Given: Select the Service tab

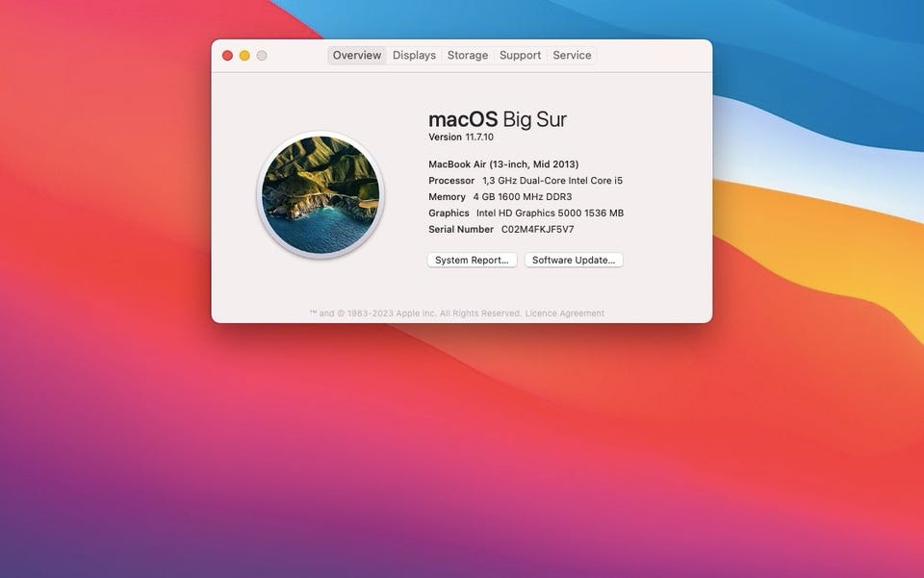Looking at the screenshot, I should click(572, 56).
